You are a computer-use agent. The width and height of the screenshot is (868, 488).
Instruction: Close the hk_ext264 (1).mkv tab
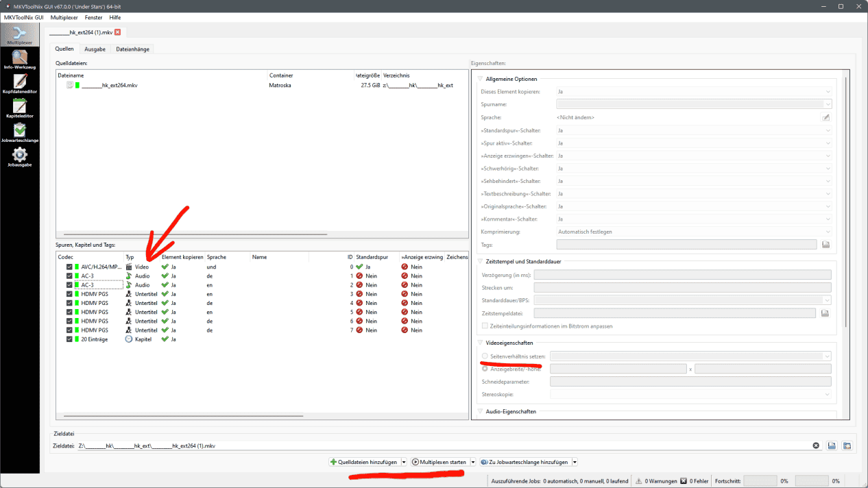(117, 32)
